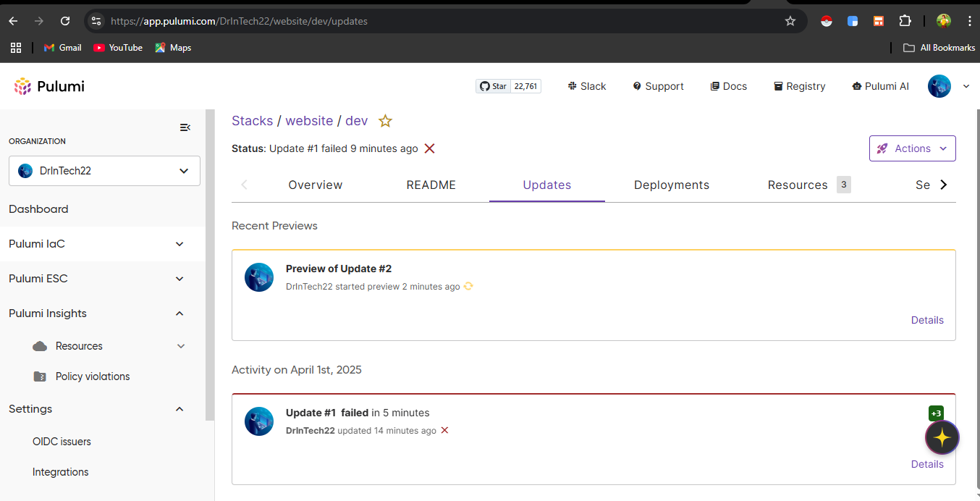
Task: Collapse the sidebar with the toggle icon
Action: (x=185, y=127)
